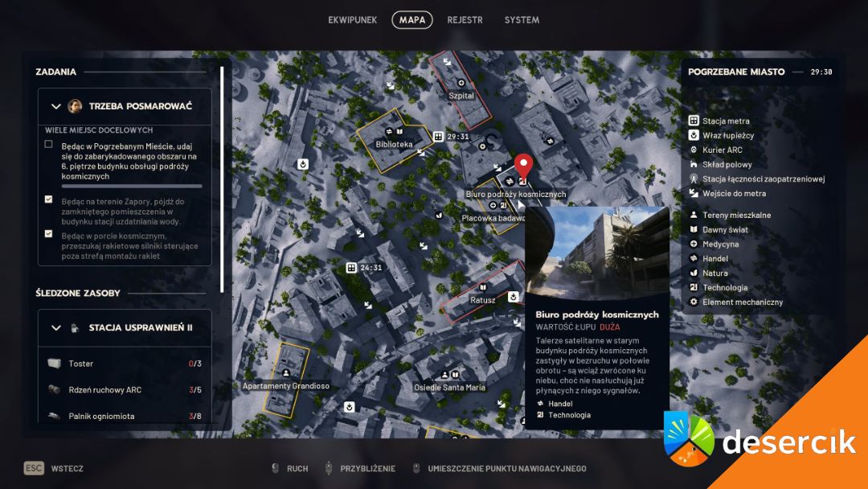Select the metro station icon marked 29:31
Image resolution: width=868 pixels, height=489 pixels.
[438, 137]
